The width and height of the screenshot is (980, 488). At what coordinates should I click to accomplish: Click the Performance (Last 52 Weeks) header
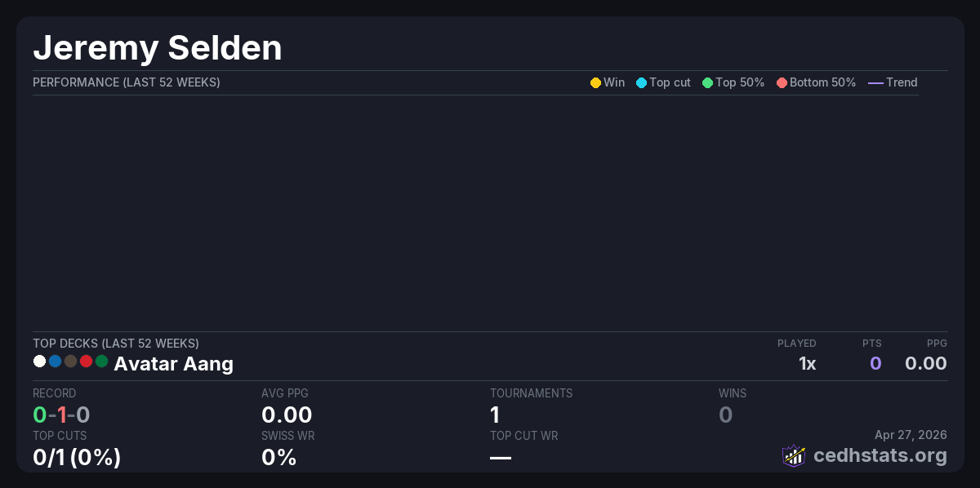127,82
